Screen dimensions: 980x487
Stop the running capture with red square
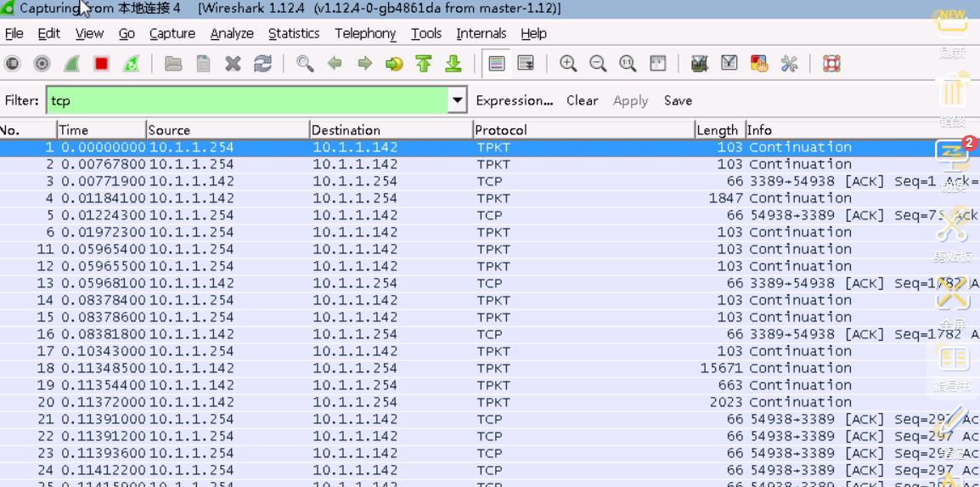pyautogui.click(x=101, y=63)
